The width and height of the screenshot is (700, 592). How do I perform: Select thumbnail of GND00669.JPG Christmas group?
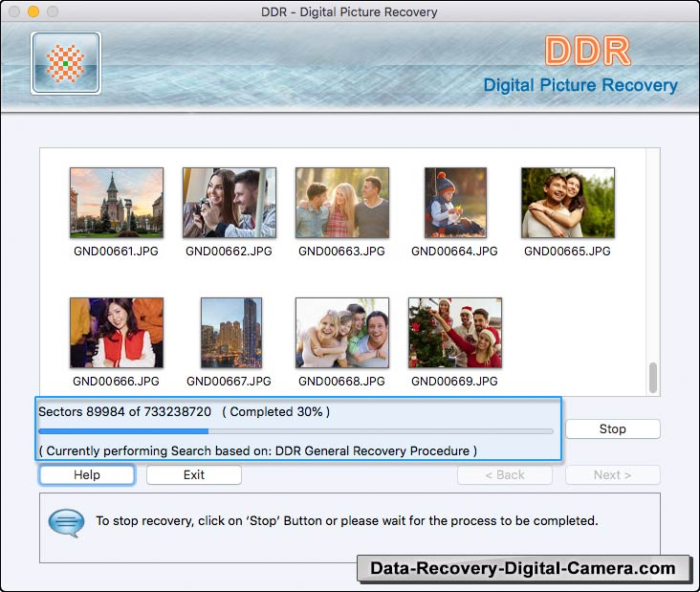[455, 333]
